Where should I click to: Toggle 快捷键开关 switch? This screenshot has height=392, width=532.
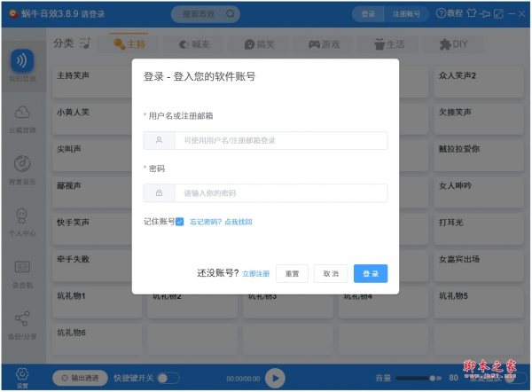168,378
